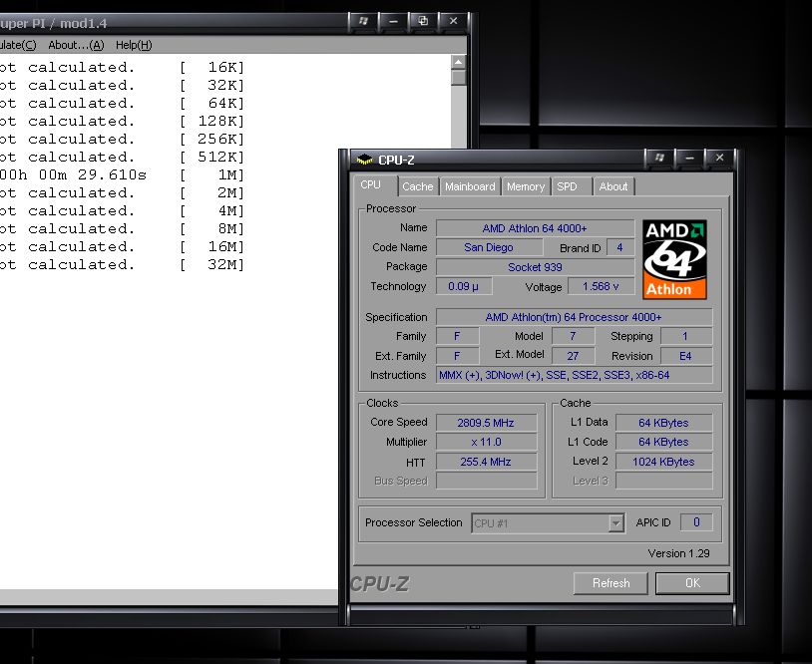Click the Version 1.29 label
Screen dimensions: 812x664
678,553
